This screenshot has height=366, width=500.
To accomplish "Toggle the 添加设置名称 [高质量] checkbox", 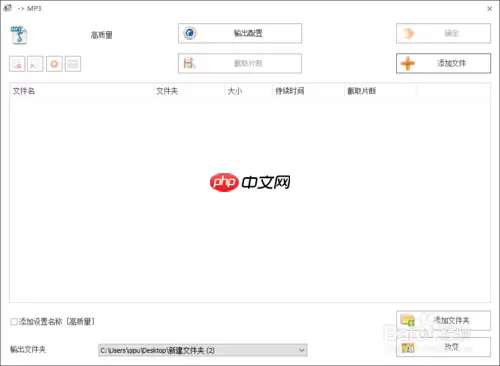I will coord(14,322).
